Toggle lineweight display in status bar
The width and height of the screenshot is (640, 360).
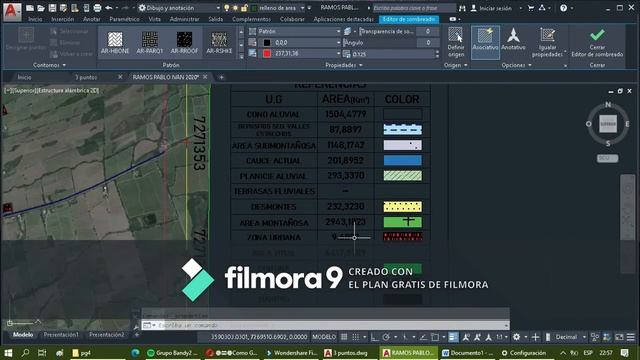[x=453, y=337]
